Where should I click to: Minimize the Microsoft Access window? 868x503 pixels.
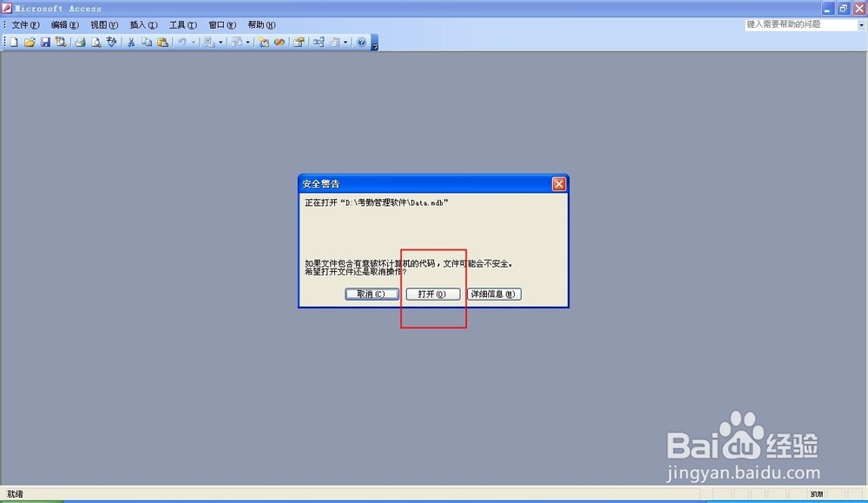827,9
